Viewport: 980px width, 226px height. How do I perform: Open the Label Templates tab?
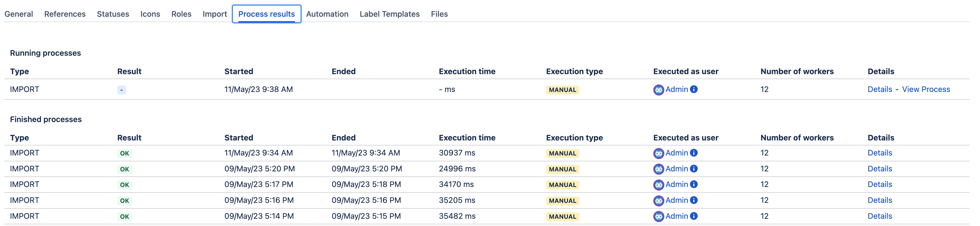pos(390,14)
